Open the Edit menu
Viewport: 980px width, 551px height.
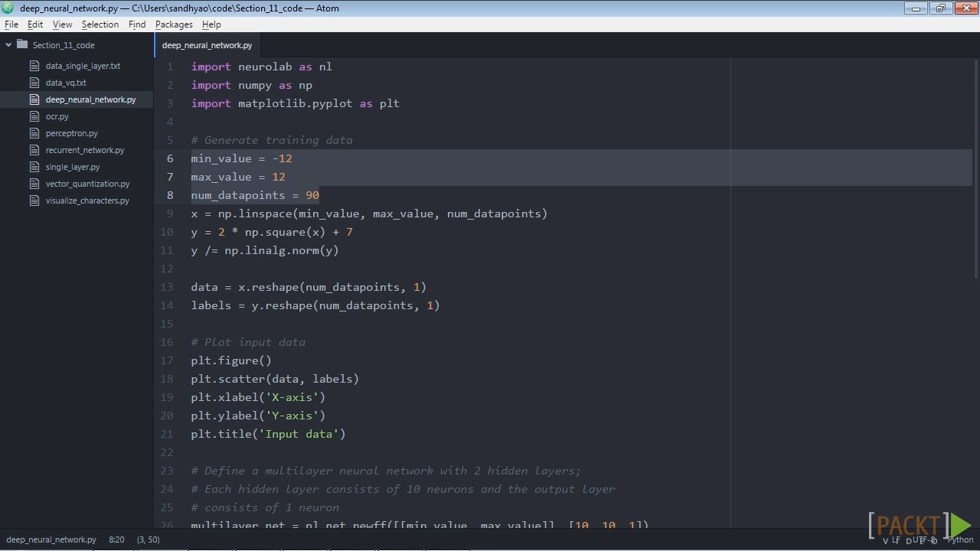[35, 24]
